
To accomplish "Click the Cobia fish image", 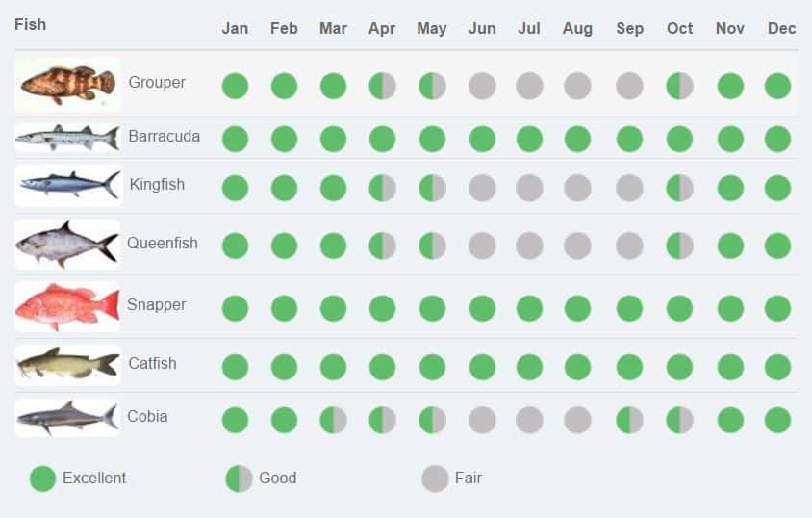I will 67,418.
